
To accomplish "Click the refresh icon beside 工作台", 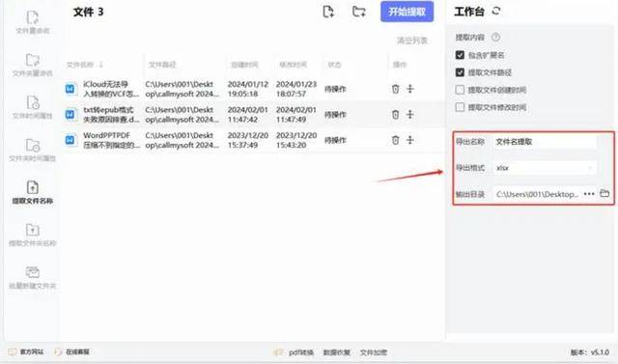I will [496, 11].
